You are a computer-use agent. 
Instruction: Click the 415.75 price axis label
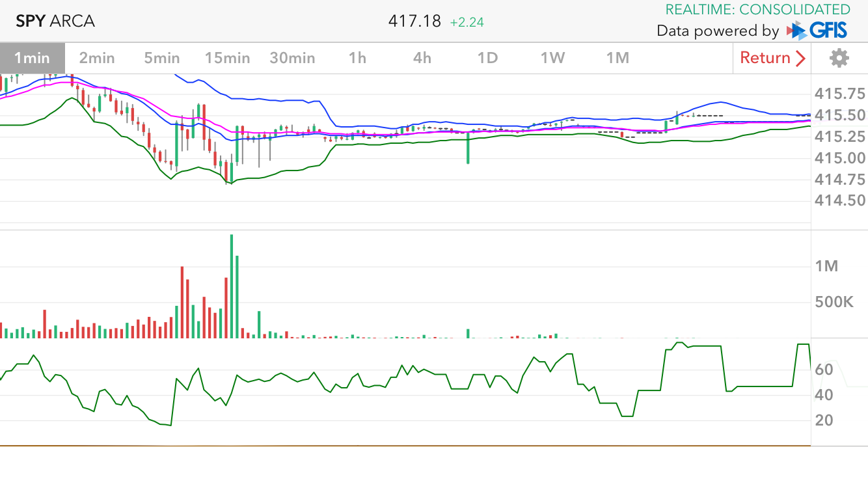[x=840, y=94]
